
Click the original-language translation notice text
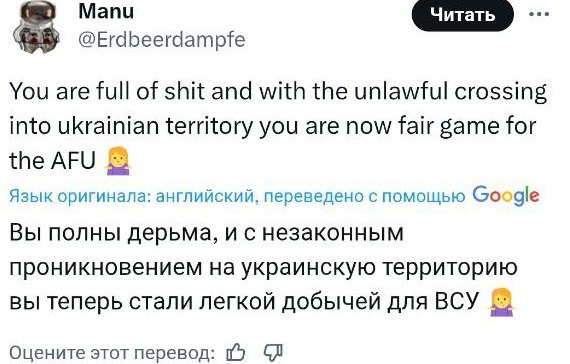[237, 196]
